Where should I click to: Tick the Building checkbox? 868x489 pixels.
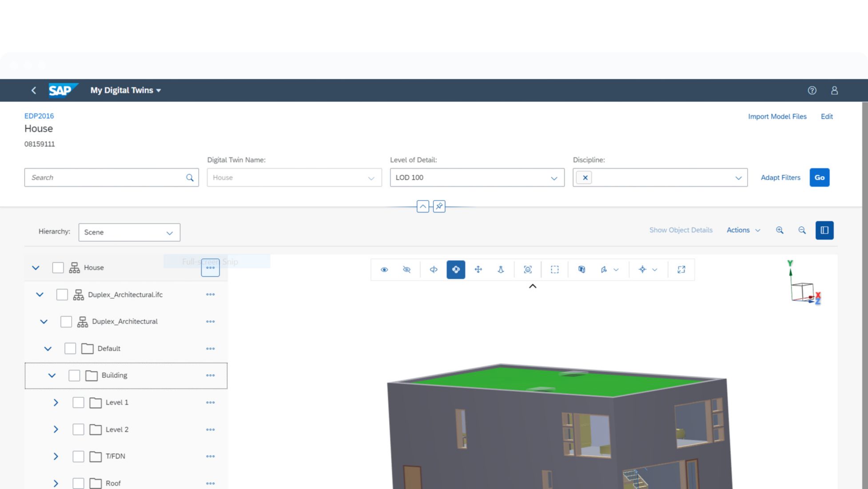click(x=74, y=375)
